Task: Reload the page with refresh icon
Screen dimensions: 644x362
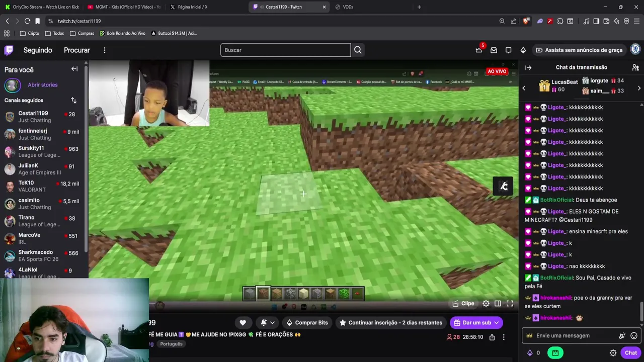Action: point(27,21)
